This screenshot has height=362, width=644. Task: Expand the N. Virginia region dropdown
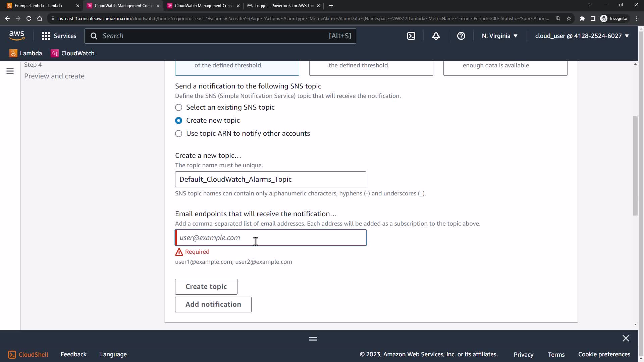click(499, 36)
